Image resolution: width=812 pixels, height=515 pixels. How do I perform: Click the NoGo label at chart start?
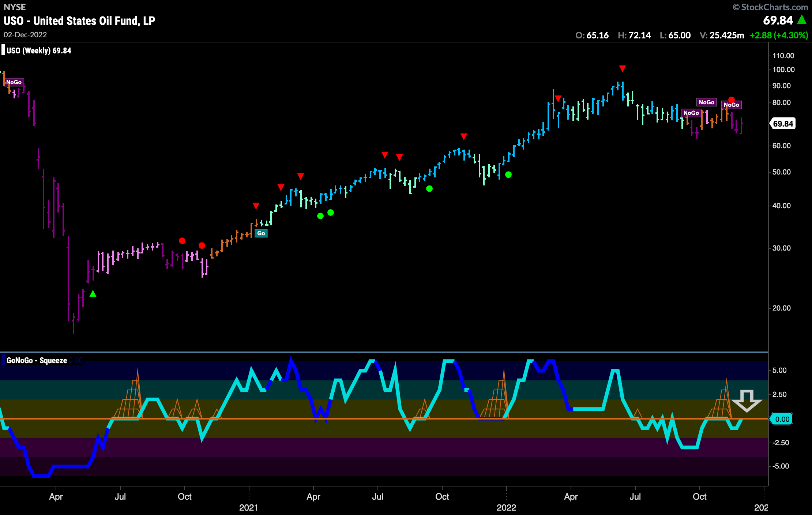[x=14, y=82]
